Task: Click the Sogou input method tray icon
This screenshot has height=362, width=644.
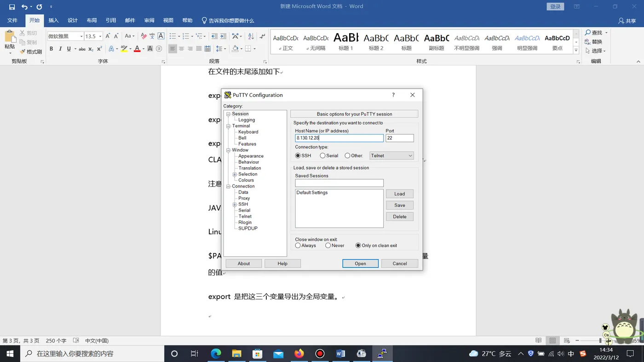Action: click(x=583, y=354)
